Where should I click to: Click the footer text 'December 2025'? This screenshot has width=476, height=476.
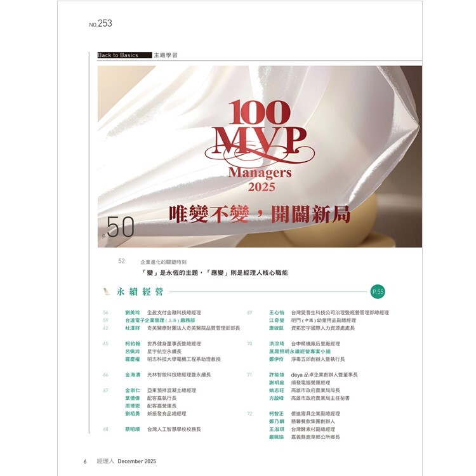tap(137, 461)
